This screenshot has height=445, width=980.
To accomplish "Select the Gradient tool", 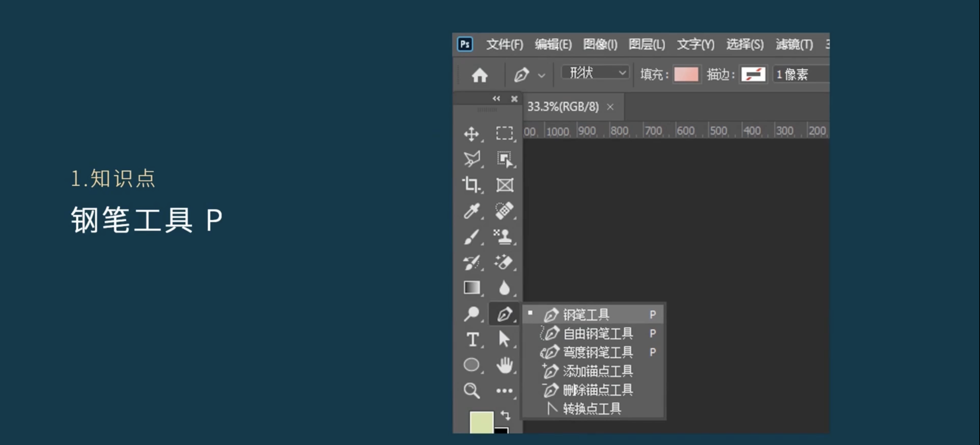I will [471, 288].
